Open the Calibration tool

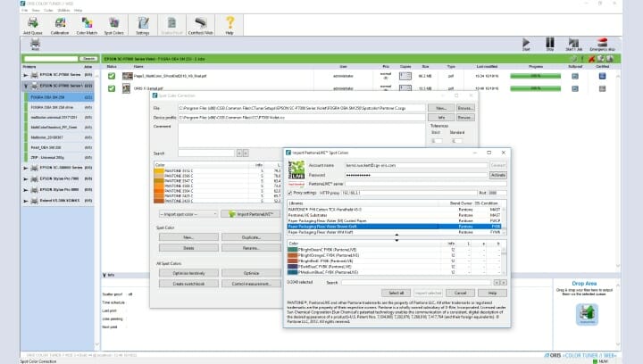coord(60,25)
